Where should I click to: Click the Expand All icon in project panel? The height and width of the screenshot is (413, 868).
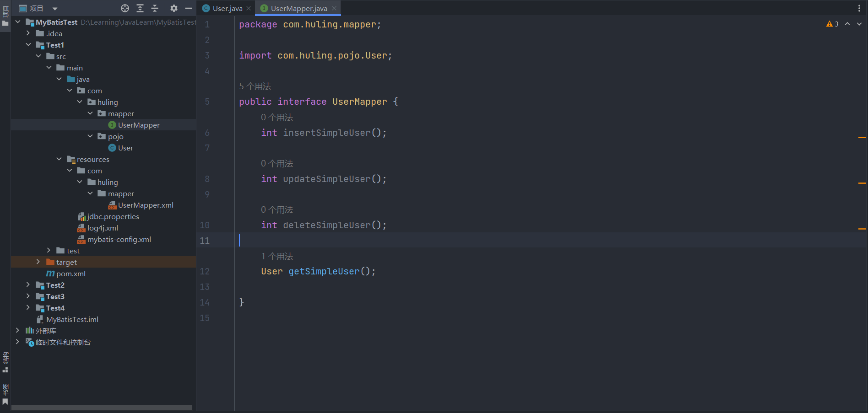point(140,8)
